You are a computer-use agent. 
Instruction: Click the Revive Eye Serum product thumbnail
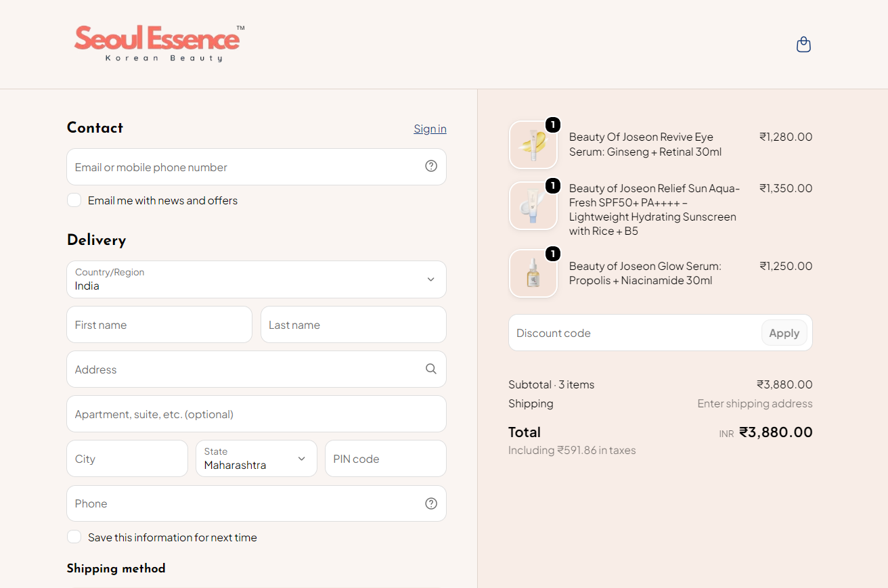[533, 145]
